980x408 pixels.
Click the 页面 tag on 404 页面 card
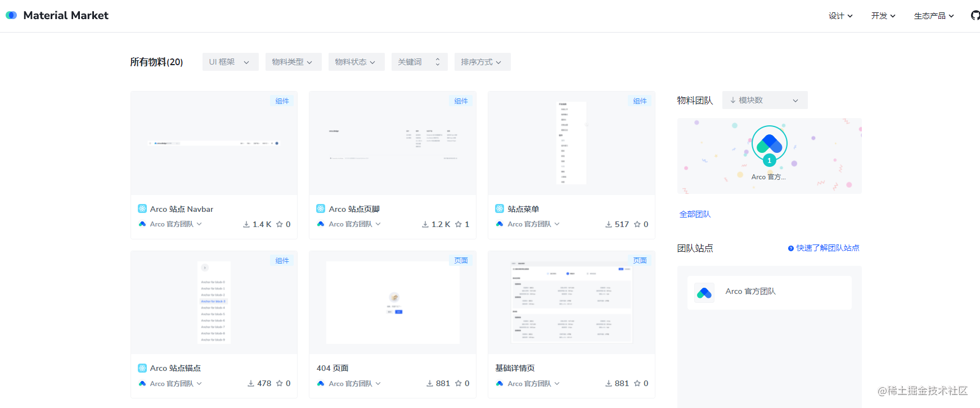(x=461, y=260)
